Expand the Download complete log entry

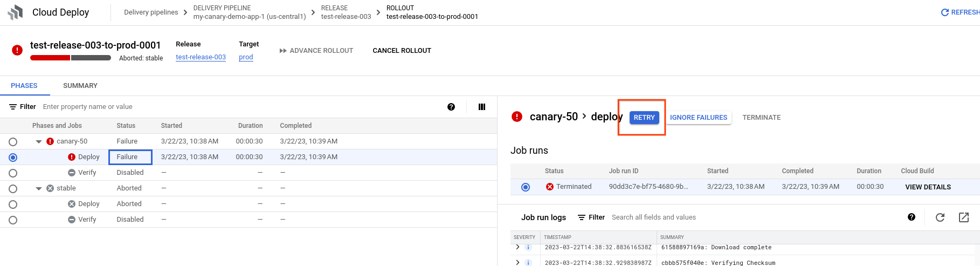pos(517,247)
